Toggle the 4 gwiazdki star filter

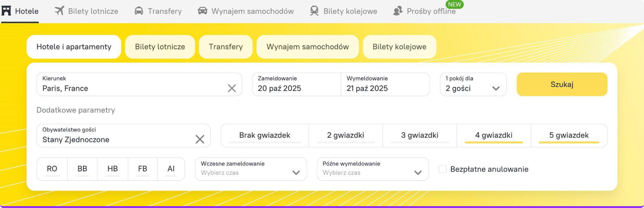pos(494,135)
